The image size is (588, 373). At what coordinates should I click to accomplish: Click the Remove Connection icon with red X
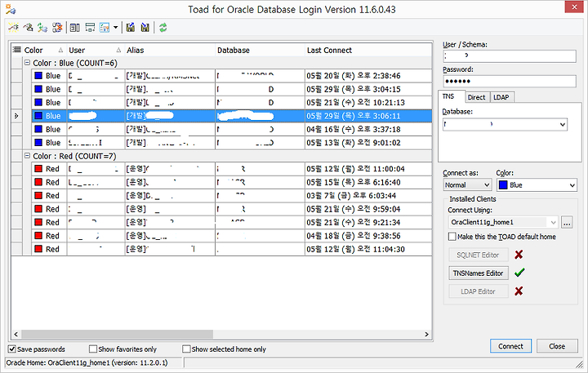click(57, 28)
